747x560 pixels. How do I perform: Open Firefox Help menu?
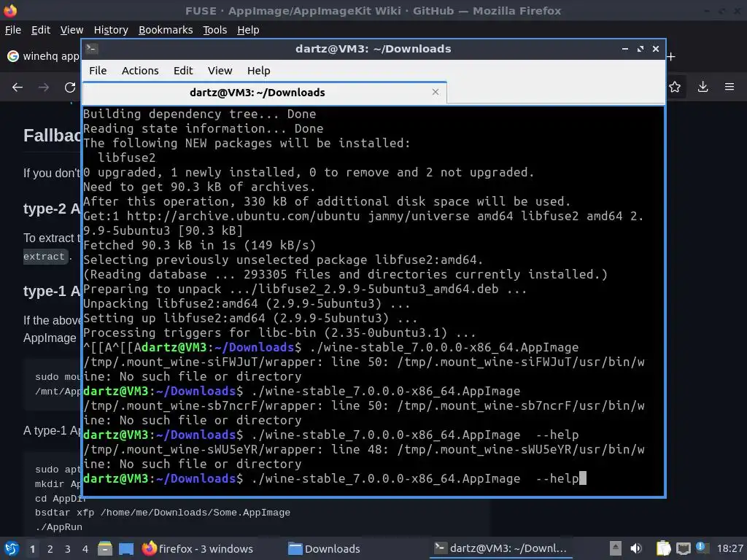coord(248,30)
